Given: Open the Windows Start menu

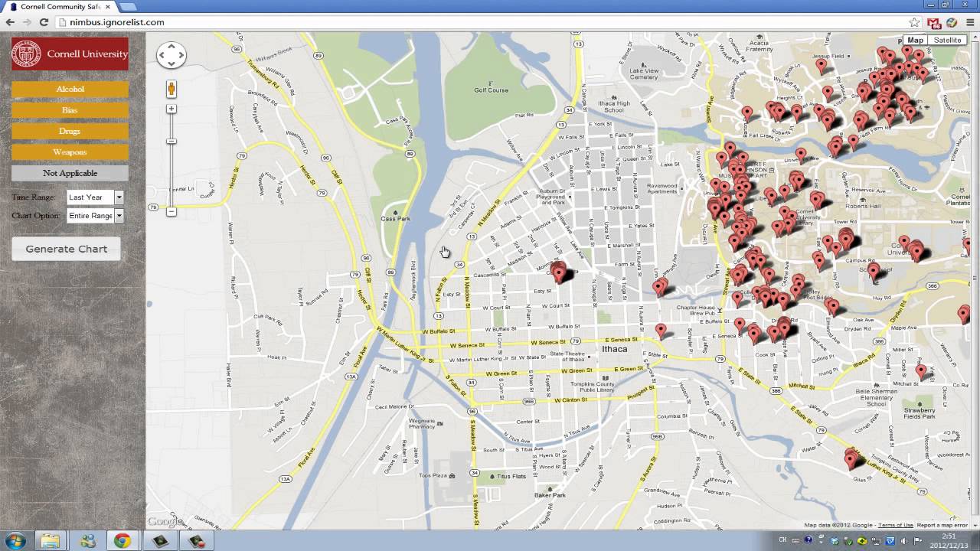Looking at the screenshot, I should (x=15, y=541).
